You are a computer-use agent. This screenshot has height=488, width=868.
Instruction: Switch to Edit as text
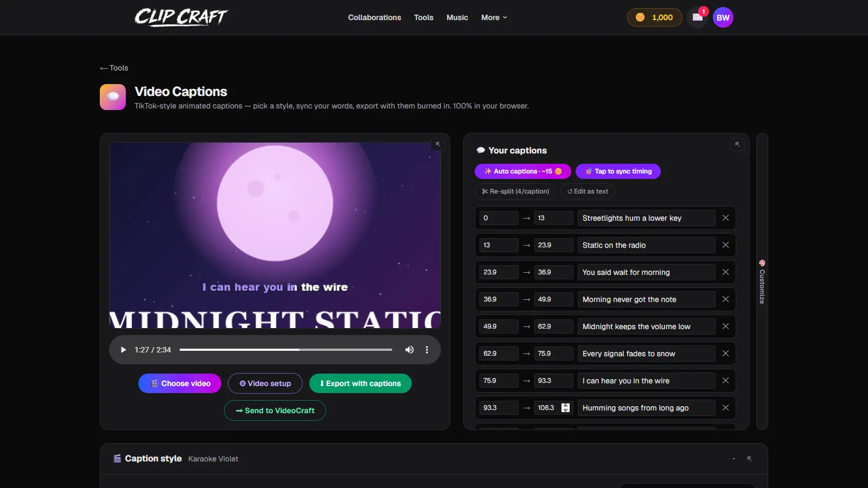[x=588, y=191]
